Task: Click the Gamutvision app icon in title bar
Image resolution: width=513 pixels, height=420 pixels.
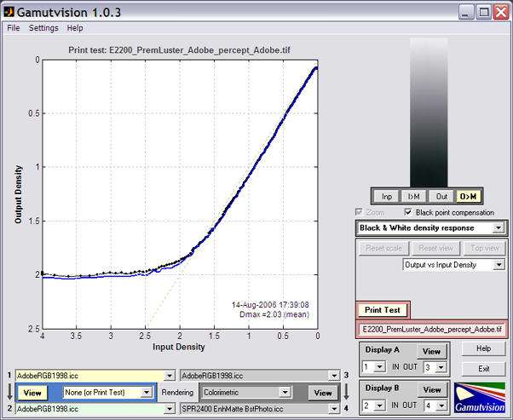Action: [9, 12]
